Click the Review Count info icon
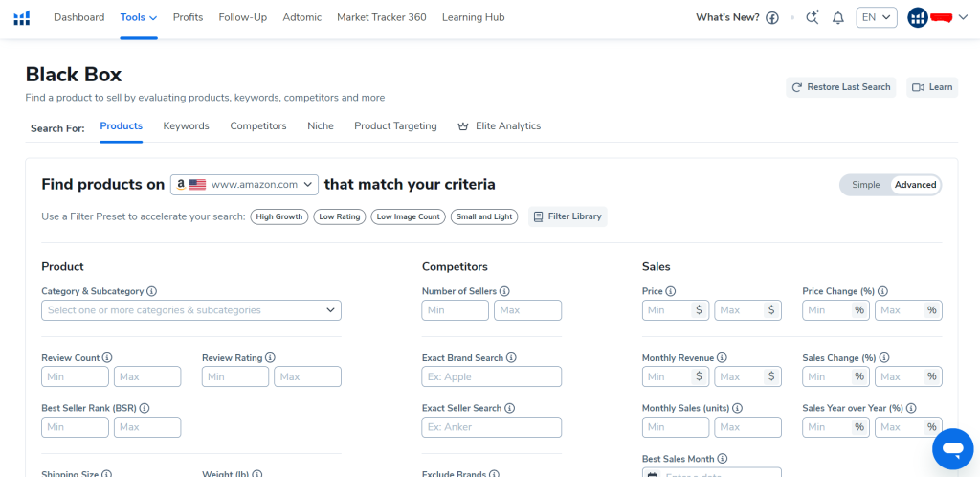This screenshot has width=980, height=477. click(107, 358)
